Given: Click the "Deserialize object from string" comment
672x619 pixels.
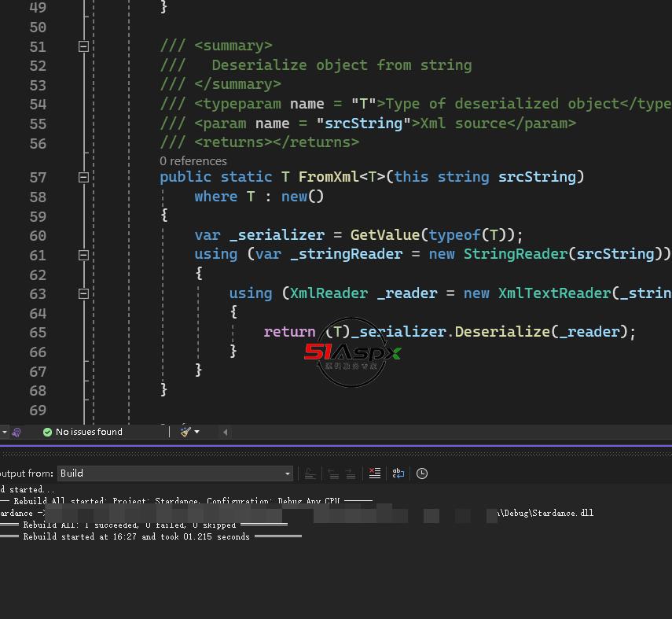Looking at the screenshot, I should coord(342,65).
